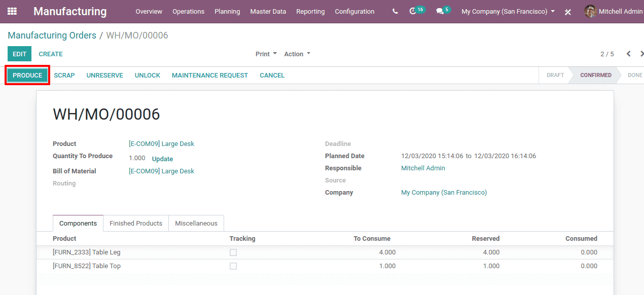Open Responsible Mitchell Admin link
Viewport: 644px width, 295px height.
click(x=423, y=168)
